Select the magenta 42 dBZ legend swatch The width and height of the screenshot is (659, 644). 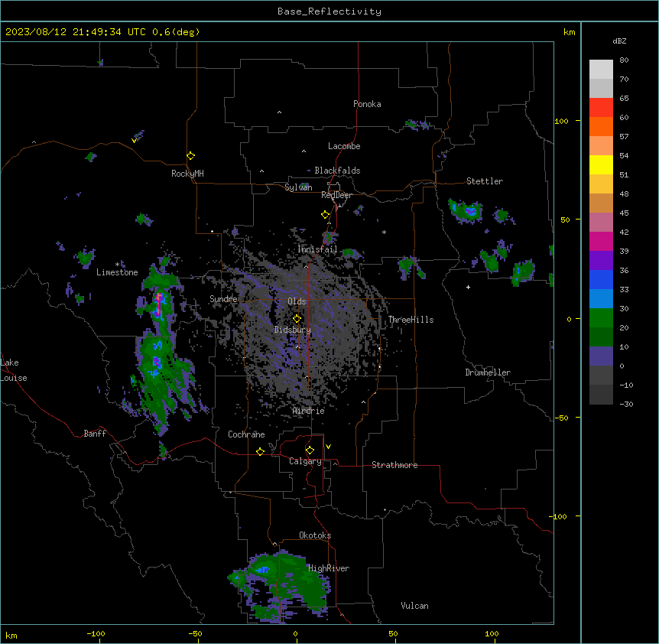tap(601, 241)
